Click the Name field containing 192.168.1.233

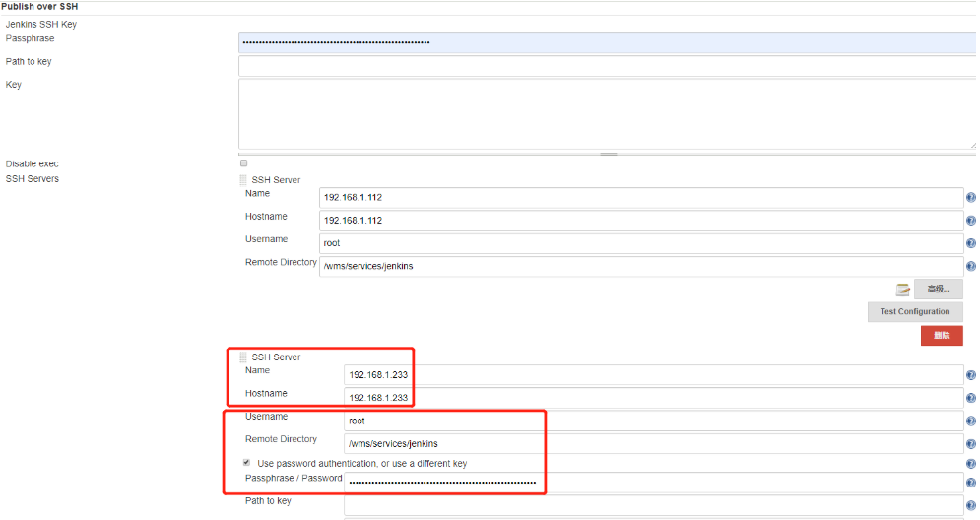click(653, 375)
